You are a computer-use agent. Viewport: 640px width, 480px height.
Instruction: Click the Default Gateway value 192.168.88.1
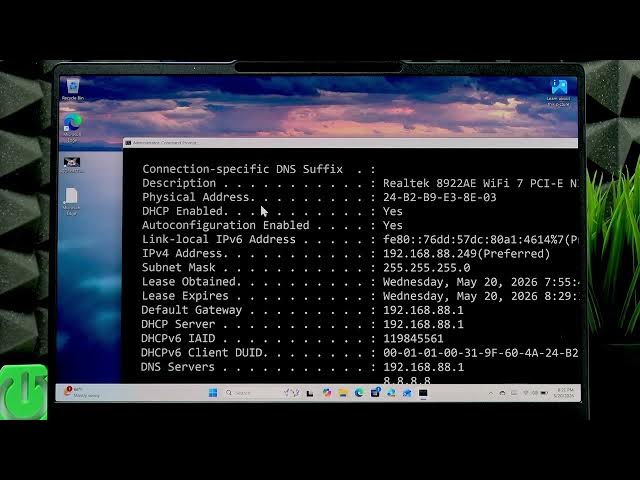(x=423, y=310)
